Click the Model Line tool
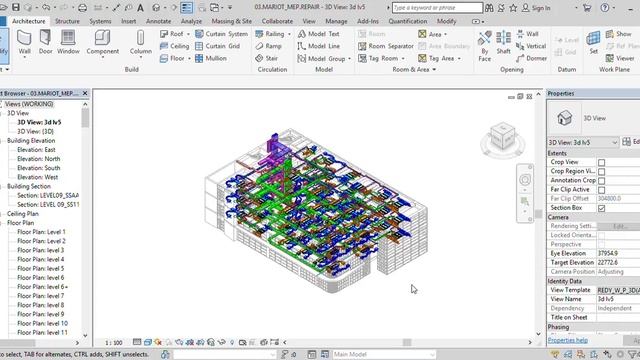This screenshot has height=360, width=640. tap(318, 46)
